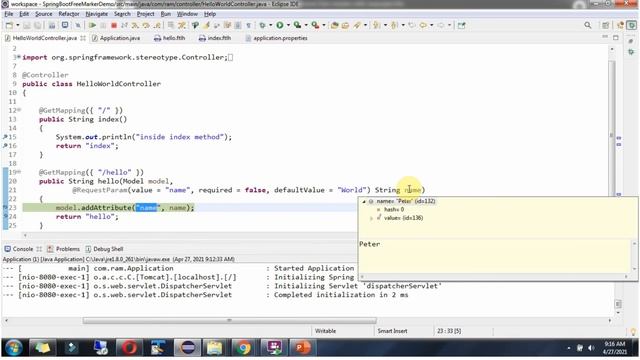Open the Refactor menu
The height and width of the screenshot is (360, 640).
[x=69, y=14]
